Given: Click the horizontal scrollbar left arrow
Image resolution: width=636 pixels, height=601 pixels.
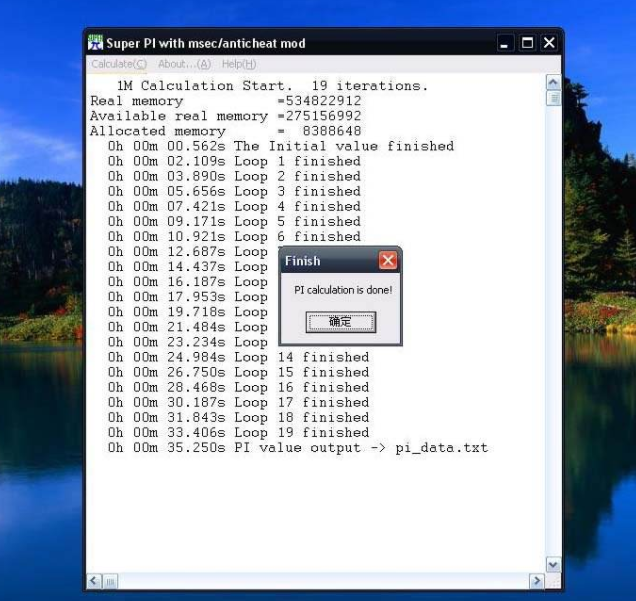Looking at the screenshot, I should tap(94, 581).
